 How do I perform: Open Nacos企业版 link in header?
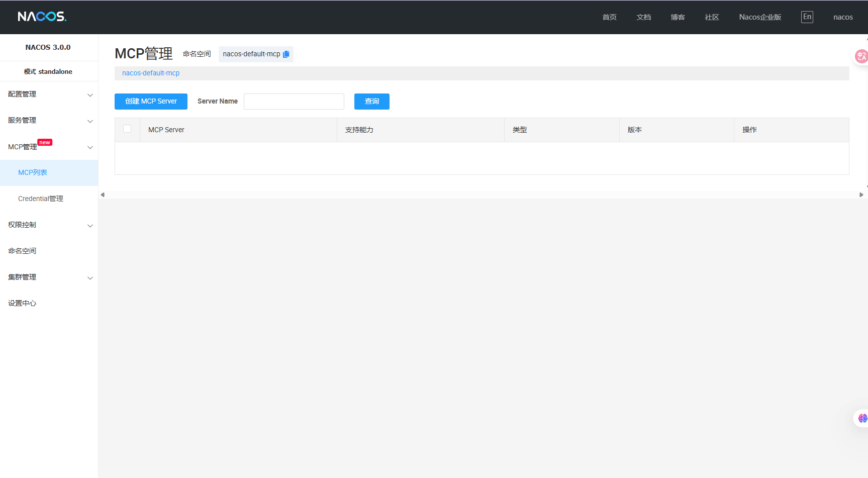[x=760, y=17]
